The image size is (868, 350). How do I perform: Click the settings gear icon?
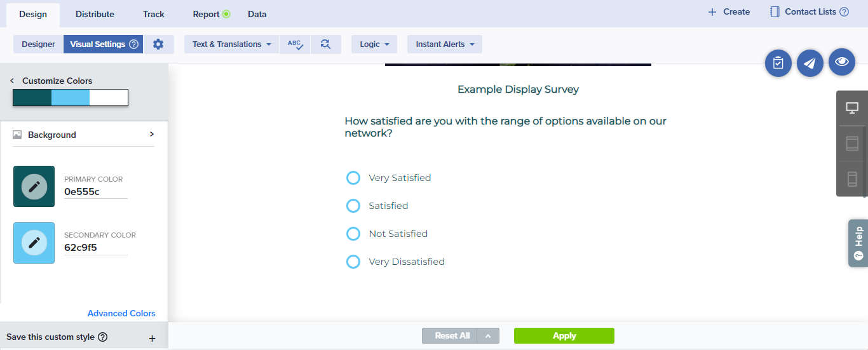[x=158, y=44]
